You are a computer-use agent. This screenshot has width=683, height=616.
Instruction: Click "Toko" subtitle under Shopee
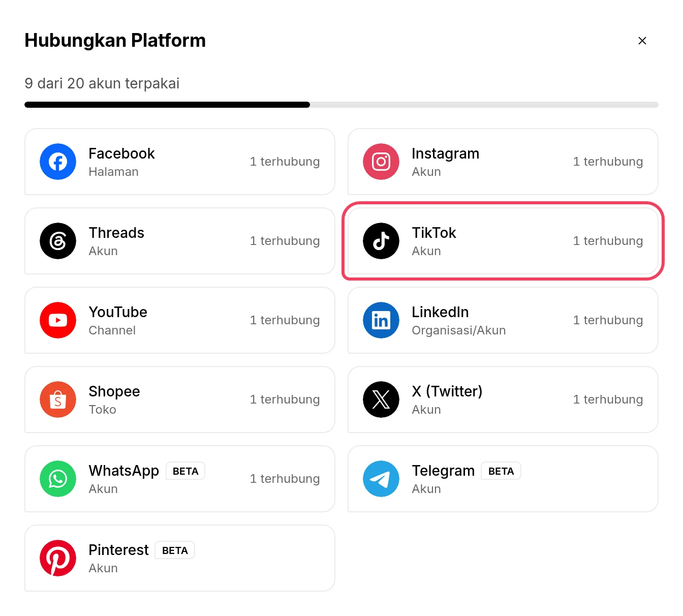102,410
